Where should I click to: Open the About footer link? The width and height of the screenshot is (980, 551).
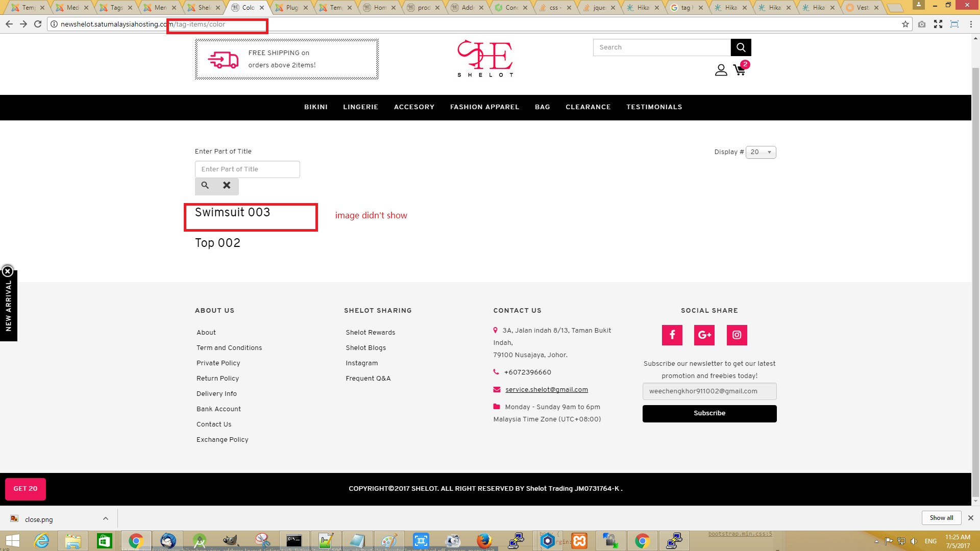tap(206, 333)
